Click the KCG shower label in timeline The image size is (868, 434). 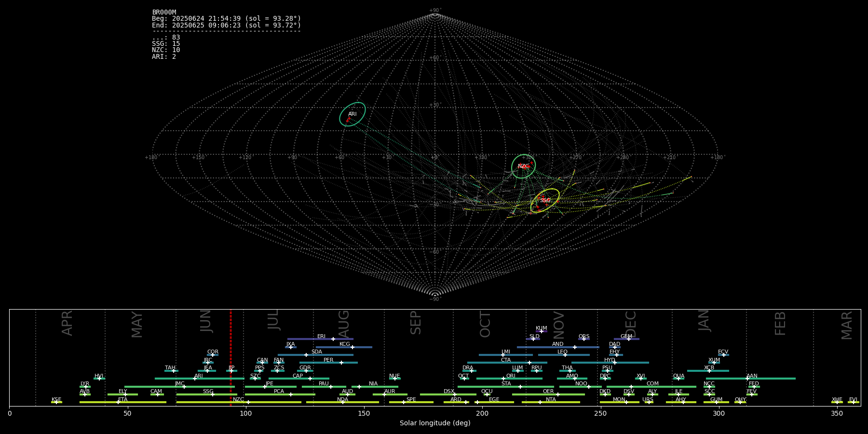[345, 344]
